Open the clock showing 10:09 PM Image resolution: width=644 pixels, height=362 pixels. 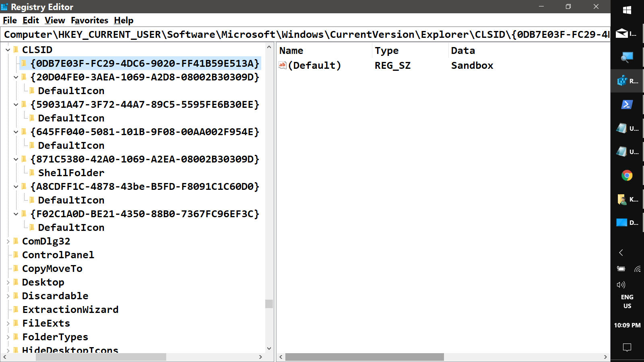point(627,325)
